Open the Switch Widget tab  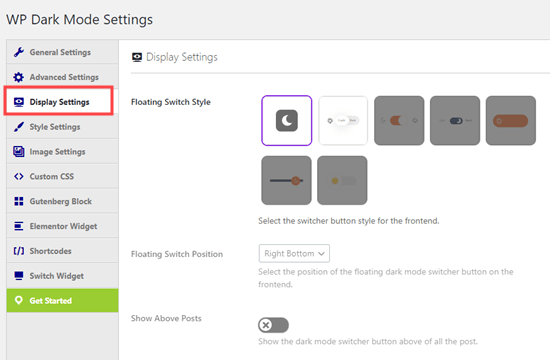[x=62, y=276]
